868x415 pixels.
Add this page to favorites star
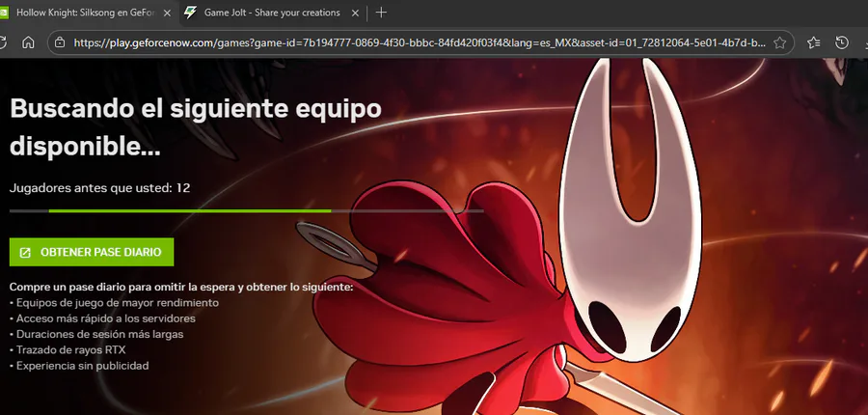point(779,43)
